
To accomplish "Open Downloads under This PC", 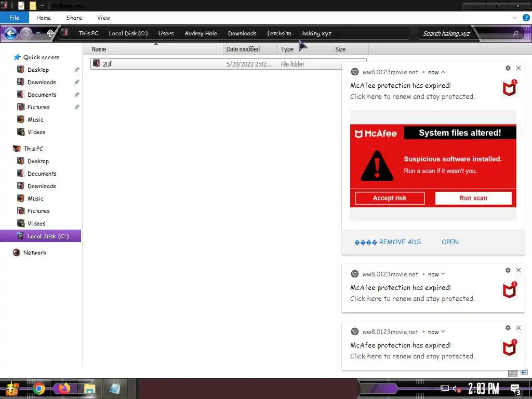I will (36, 186).
